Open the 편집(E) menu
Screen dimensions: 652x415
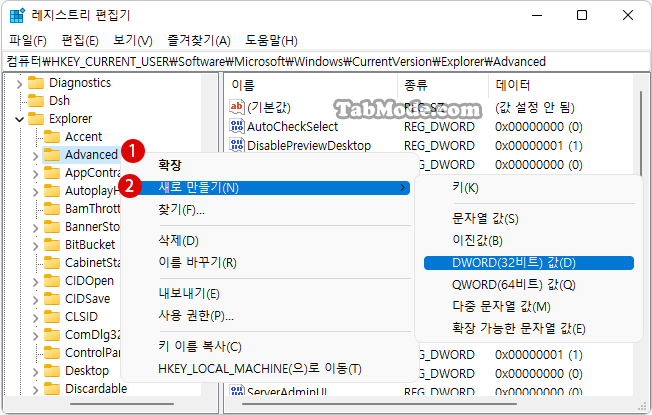(x=80, y=41)
